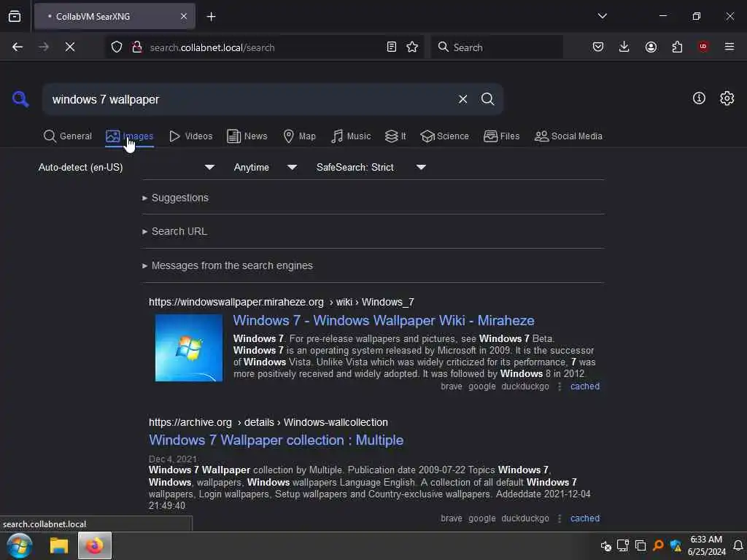Expand Messages from the search engines
The width and height of the screenshot is (747, 560).
tap(228, 265)
